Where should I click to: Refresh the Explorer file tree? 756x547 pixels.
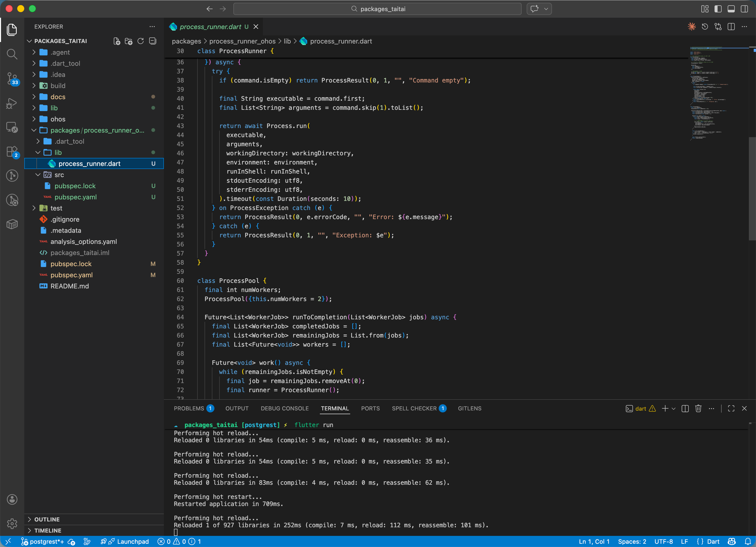pyautogui.click(x=141, y=41)
